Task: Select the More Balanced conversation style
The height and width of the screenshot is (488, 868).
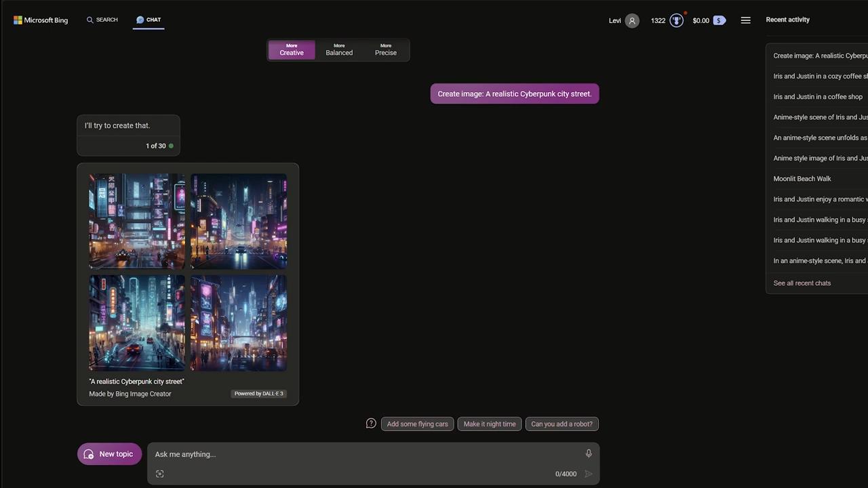Action: click(x=339, y=50)
